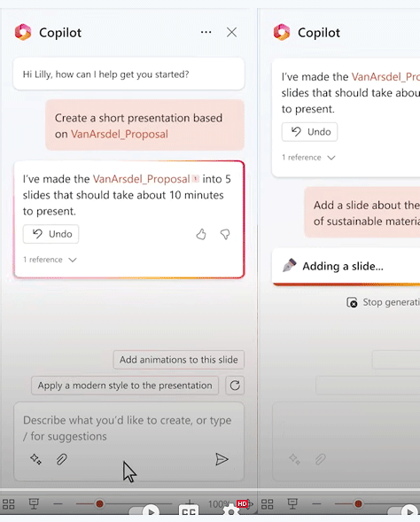
Task: Choose 'Add animations to this slide' suggestion
Action: pos(179,360)
